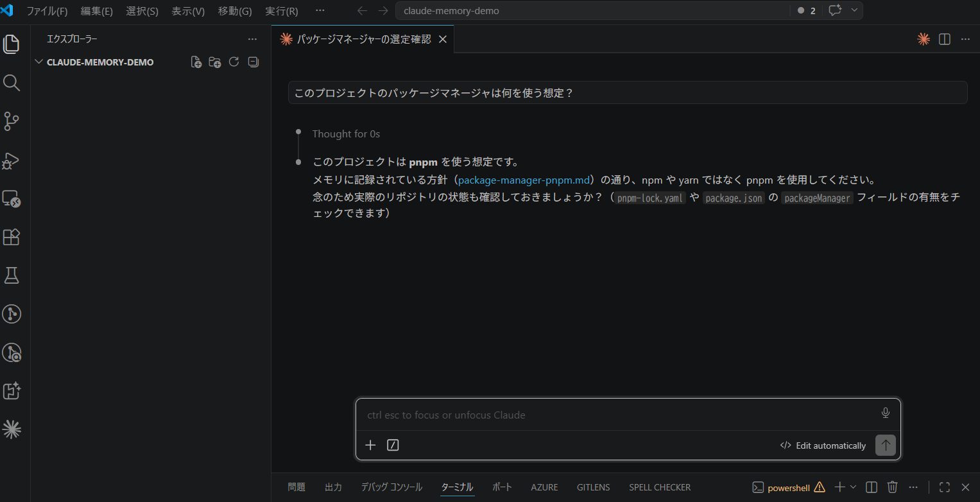Open Explorer panel more actions menu

tap(252, 39)
